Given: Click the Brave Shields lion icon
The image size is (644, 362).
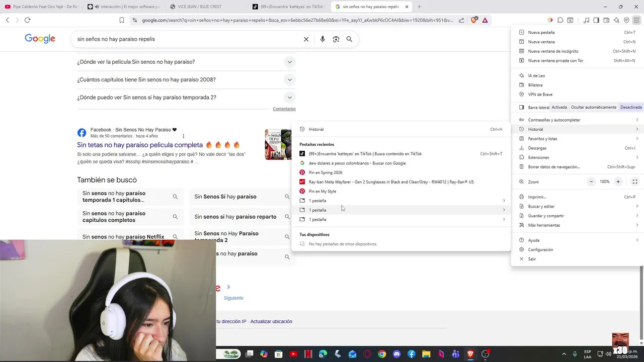Looking at the screenshot, I should click(474, 20).
